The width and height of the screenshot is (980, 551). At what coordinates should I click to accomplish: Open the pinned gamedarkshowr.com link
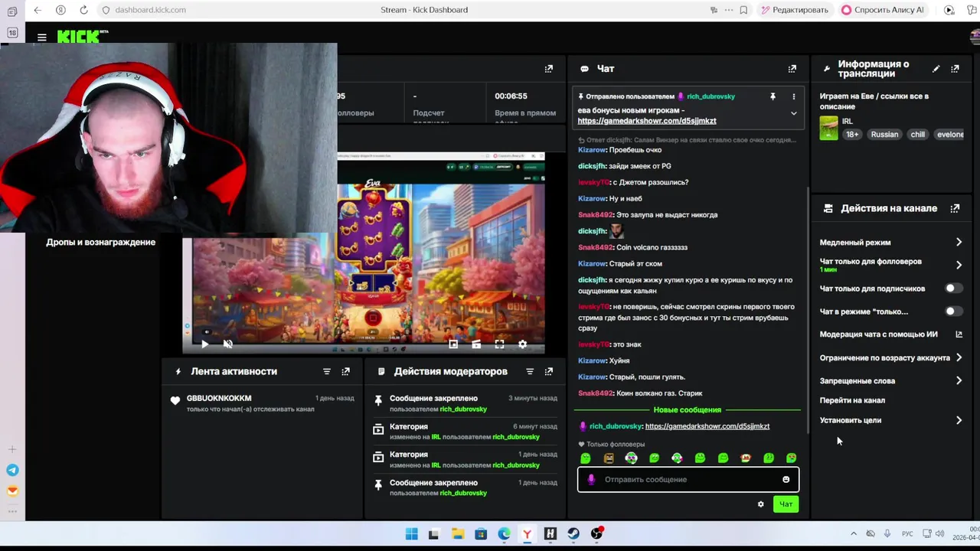click(x=647, y=121)
